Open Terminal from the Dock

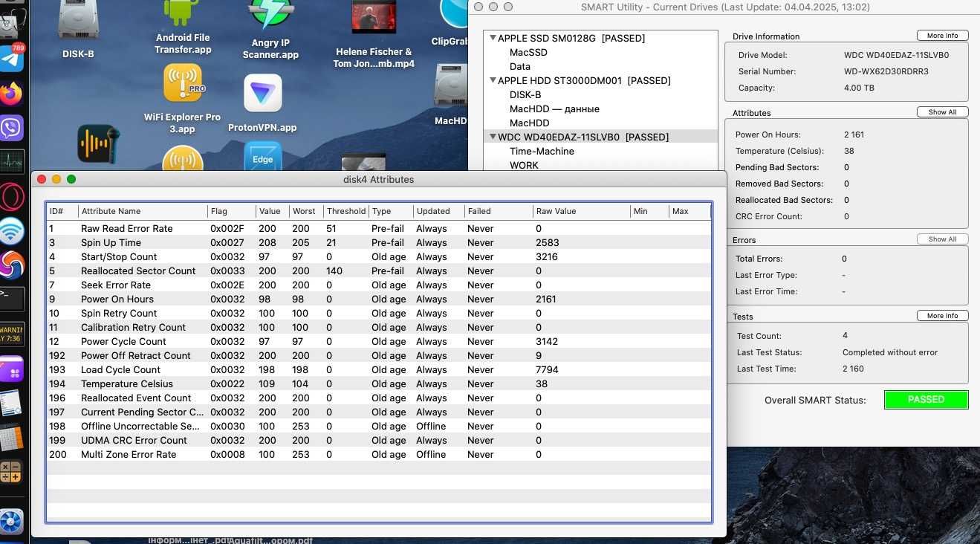(12, 298)
